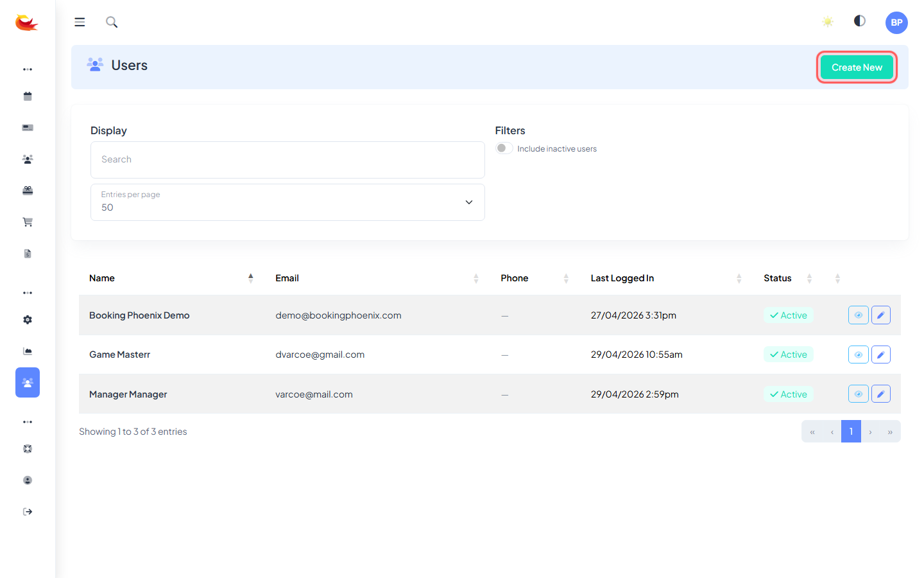Viewport: 924px width, 578px height.
Task: Click sort arrows on the actions column
Action: pyautogui.click(x=837, y=278)
